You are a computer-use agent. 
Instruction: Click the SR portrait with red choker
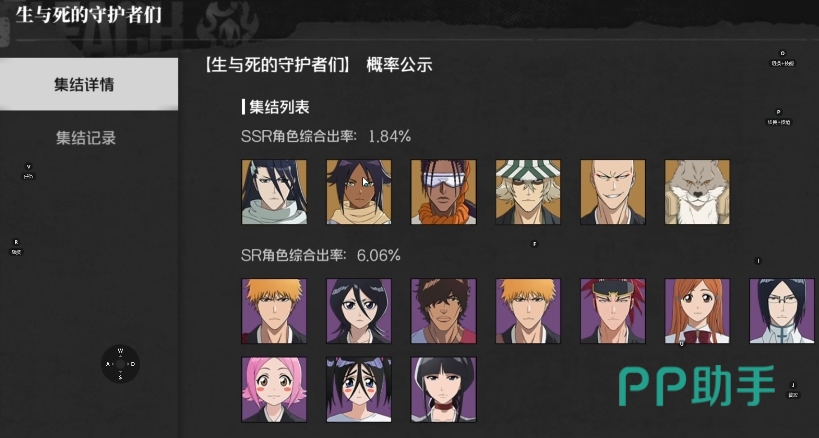443,389
